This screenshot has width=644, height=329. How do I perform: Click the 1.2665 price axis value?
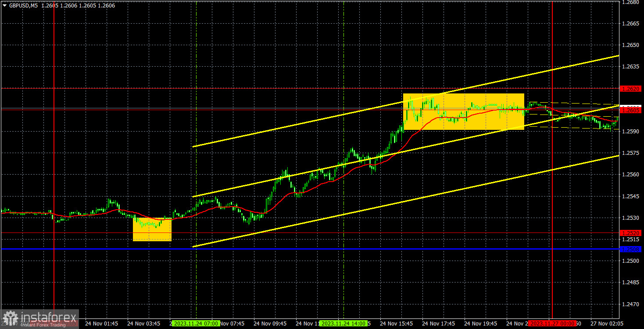(631, 23)
